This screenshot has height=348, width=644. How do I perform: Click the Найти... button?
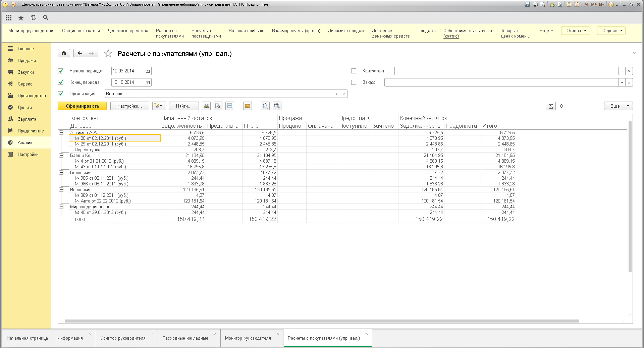click(184, 106)
